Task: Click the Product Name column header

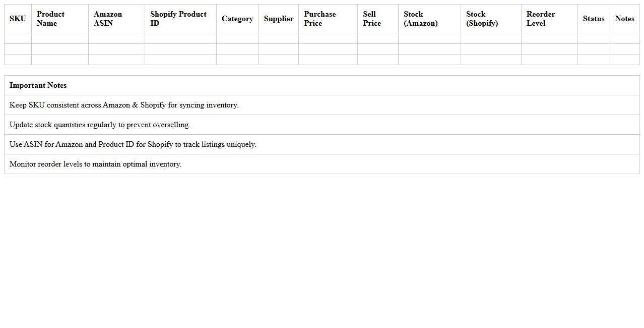Action: click(x=59, y=19)
